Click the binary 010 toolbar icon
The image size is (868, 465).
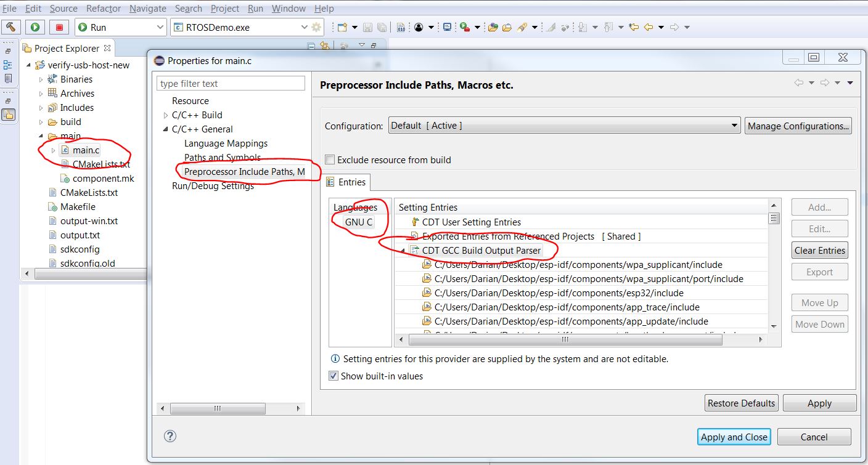[401, 27]
